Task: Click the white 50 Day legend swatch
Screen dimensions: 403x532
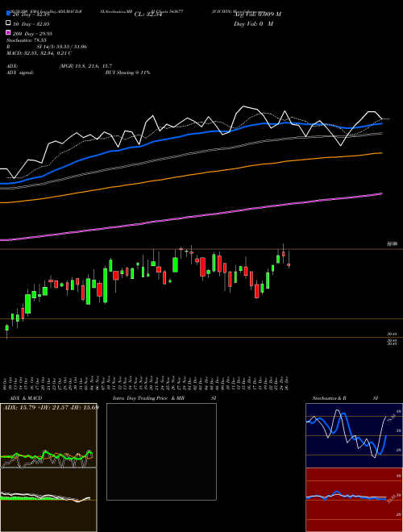Action: coord(8,23)
